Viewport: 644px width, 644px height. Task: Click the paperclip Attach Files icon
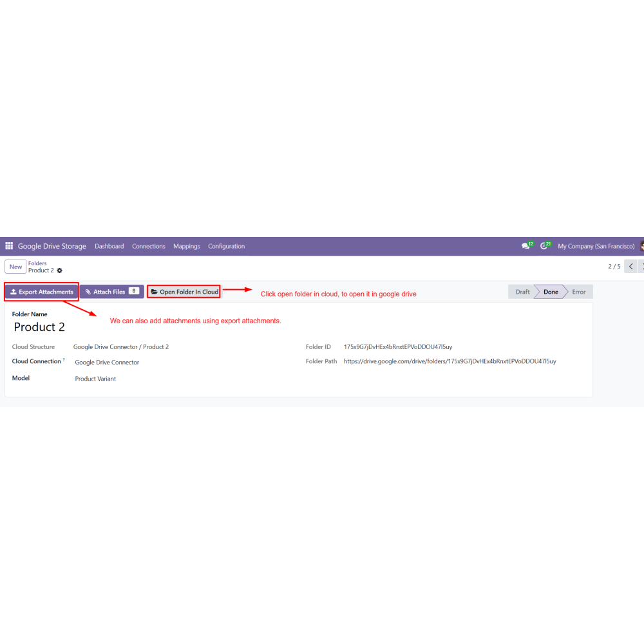(x=88, y=292)
